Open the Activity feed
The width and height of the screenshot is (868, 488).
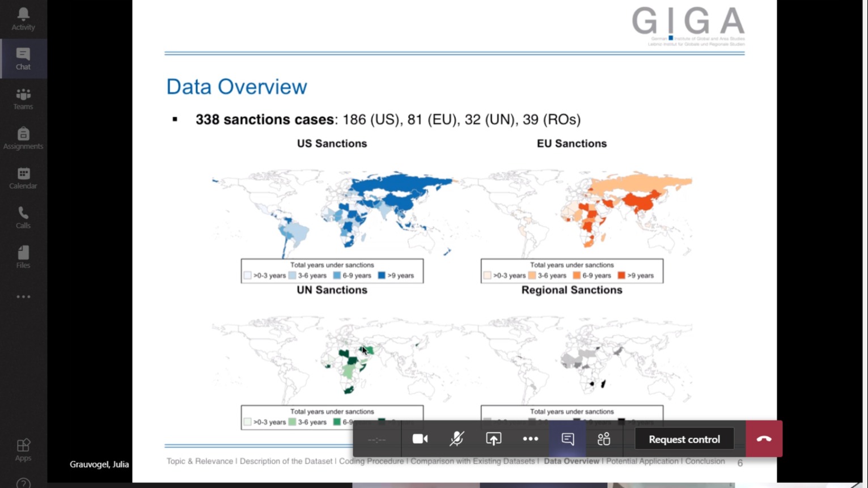23,19
